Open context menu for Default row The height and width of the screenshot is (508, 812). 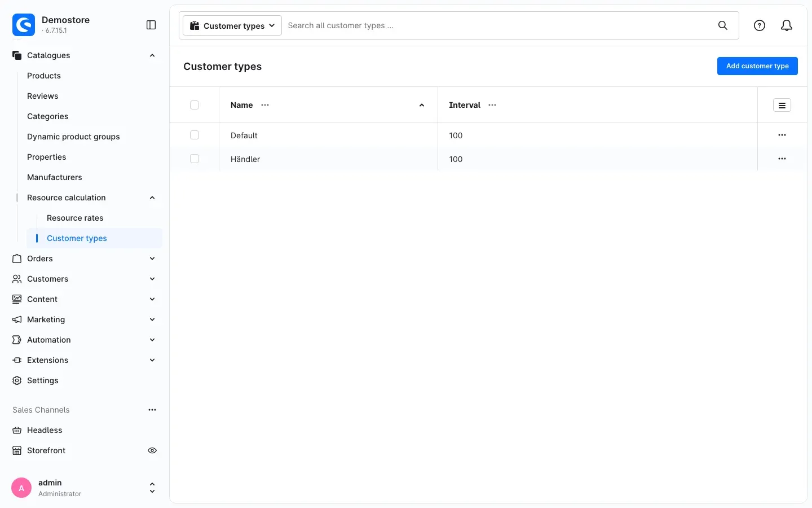(x=782, y=135)
